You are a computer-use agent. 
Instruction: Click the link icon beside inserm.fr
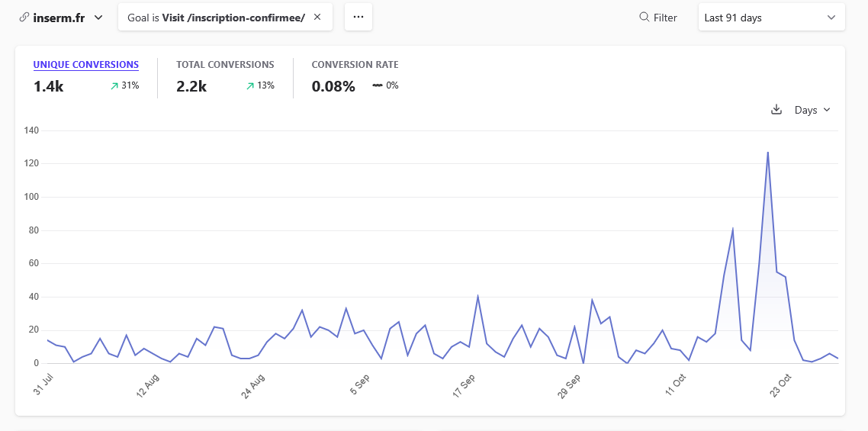[24, 18]
